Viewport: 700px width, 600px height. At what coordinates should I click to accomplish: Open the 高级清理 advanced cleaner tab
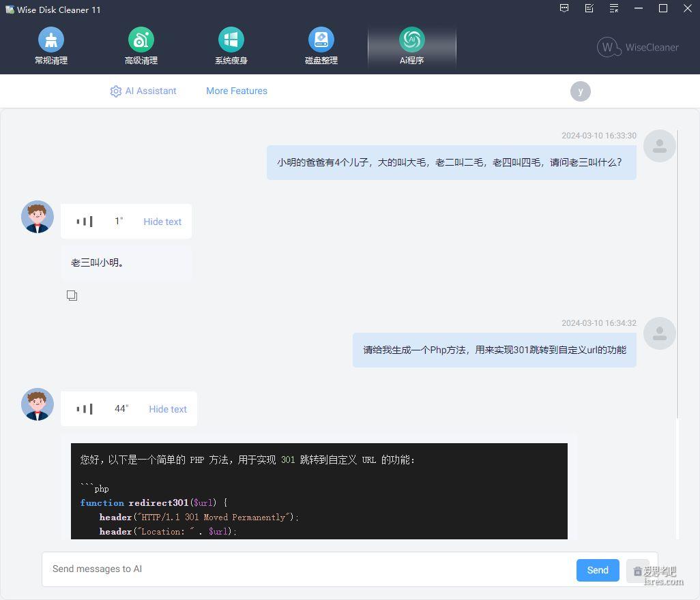[141, 46]
